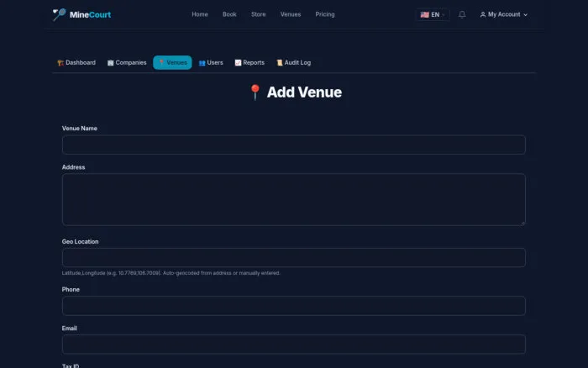Screen dimensions: 588x368
Task: Click the Phone field label
Action: [71, 290]
